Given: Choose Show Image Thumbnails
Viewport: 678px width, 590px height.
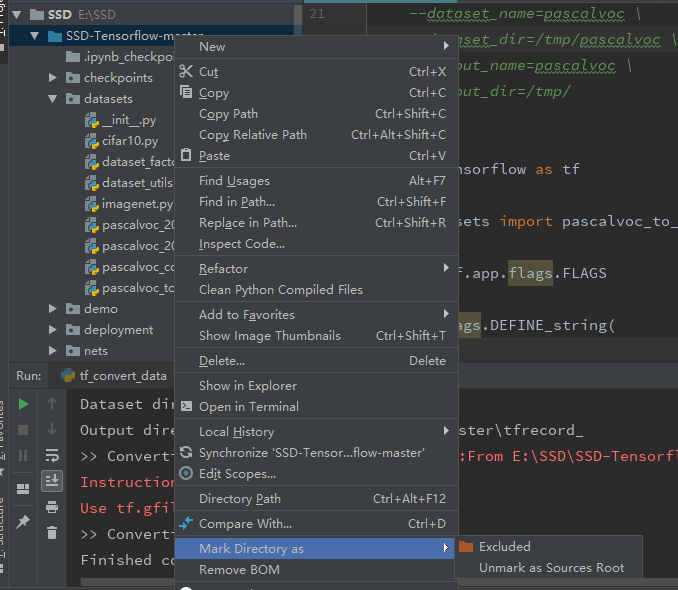Looking at the screenshot, I should tap(316, 336).
